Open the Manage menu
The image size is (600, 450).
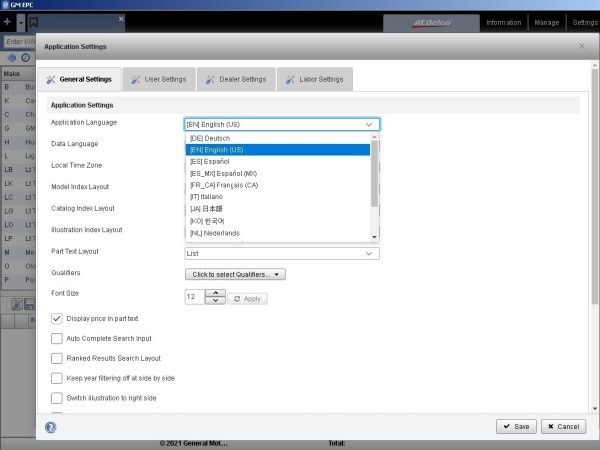pos(546,23)
